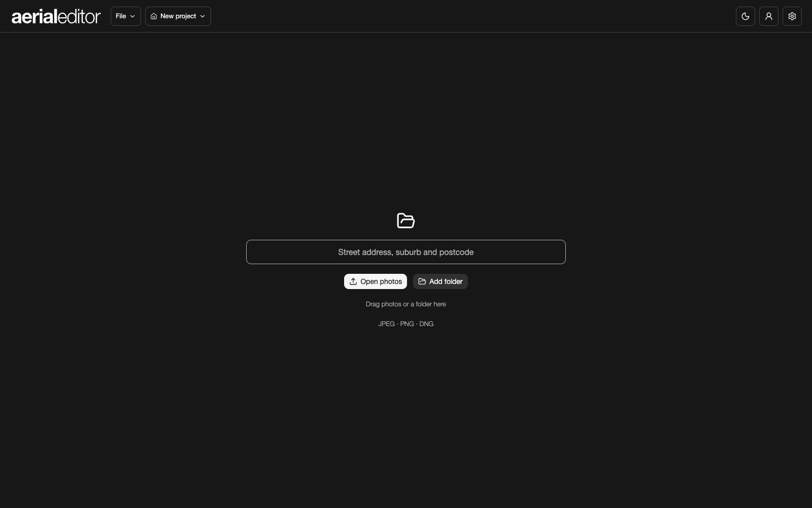The image size is (812, 508).
Task: Click the aerialeditor logo
Action: click(x=56, y=16)
